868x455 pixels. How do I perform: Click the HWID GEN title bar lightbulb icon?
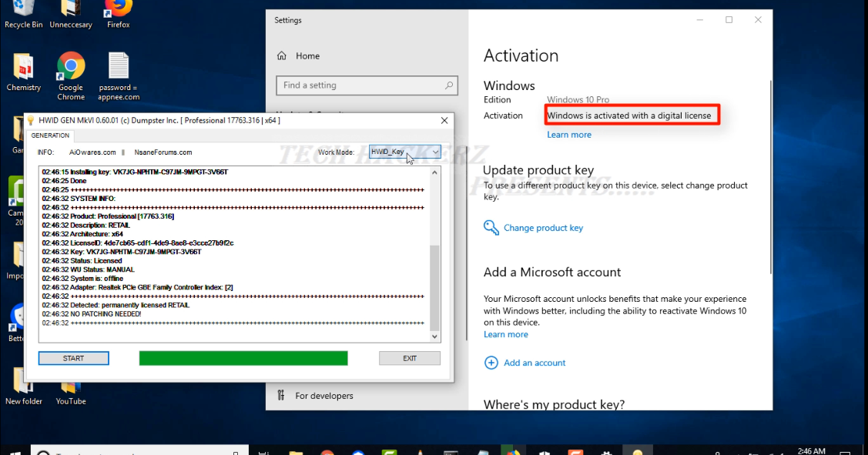31,120
